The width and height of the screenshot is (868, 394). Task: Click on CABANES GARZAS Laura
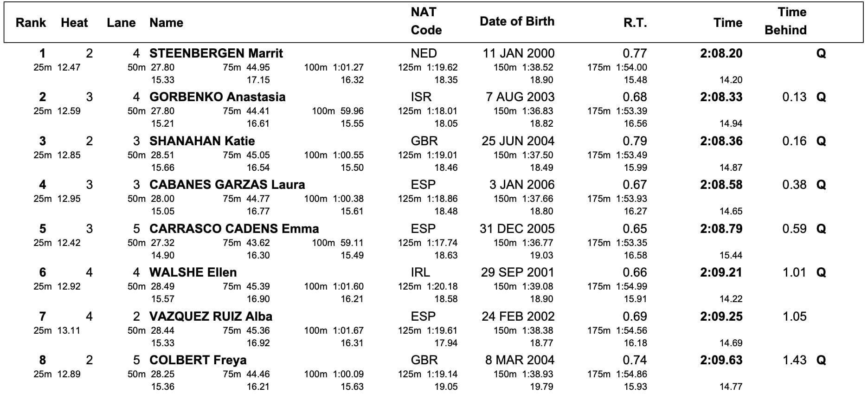227,185
